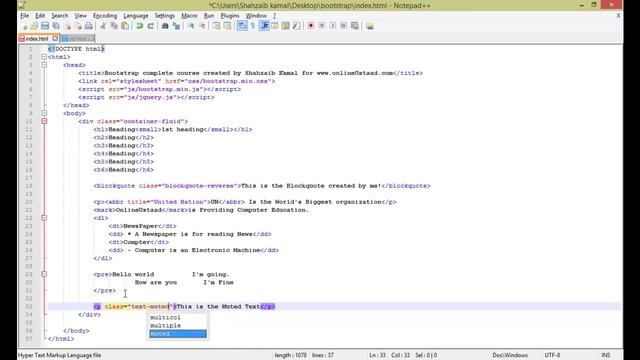Screen dimensions: 640x360
Task: Click INS insert mode indicator
Action: click(605, 355)
